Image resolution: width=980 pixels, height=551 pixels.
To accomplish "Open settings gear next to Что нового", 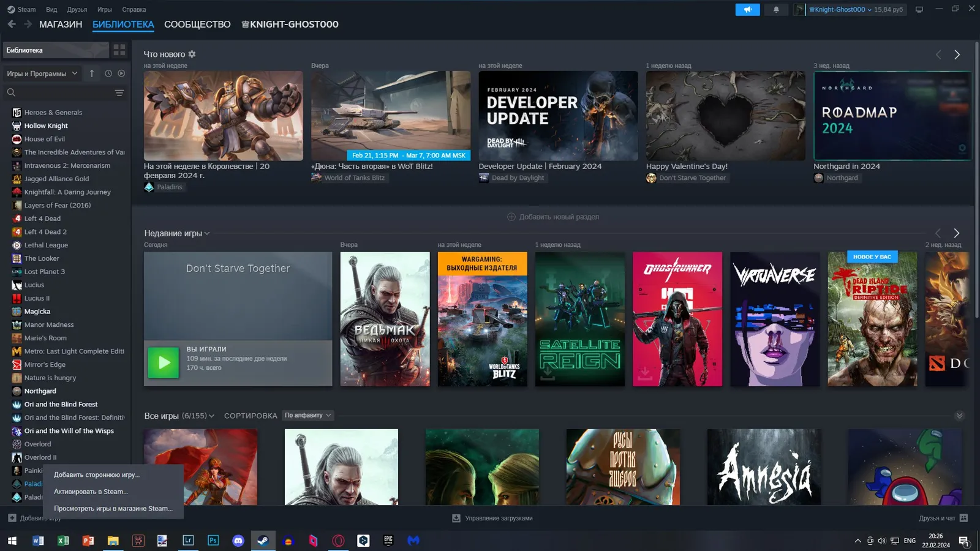I will point(192,54).
